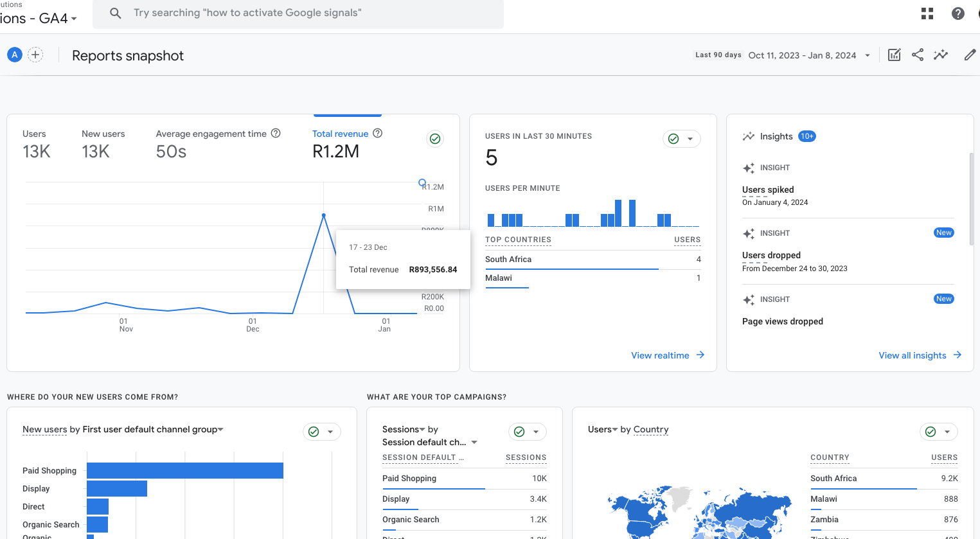Select the Average engagement time tab
The height and width of the screenshot is (539, 980).
click(218, 145)
